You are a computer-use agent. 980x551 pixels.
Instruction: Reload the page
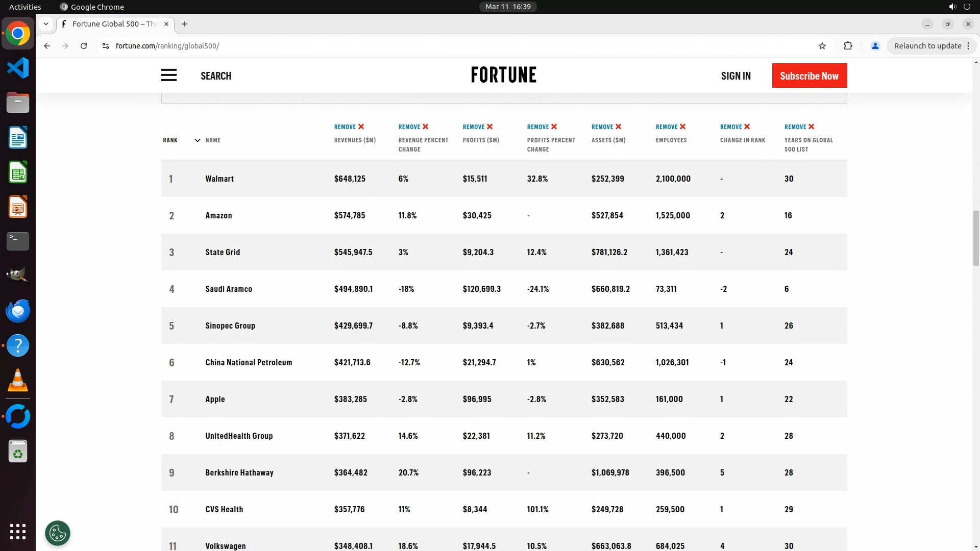84,46
